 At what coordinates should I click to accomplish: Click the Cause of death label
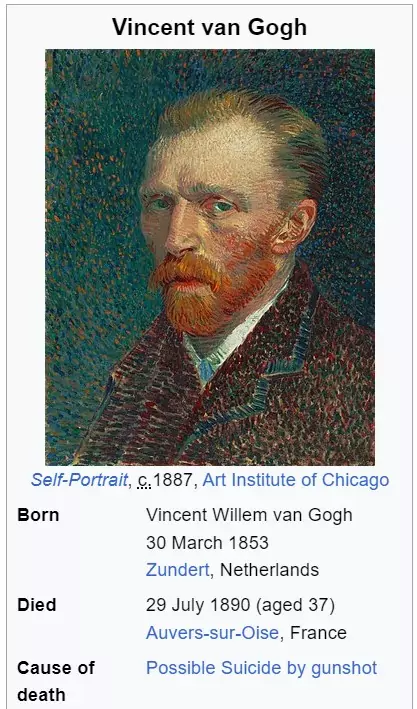(x=56, y=681)
